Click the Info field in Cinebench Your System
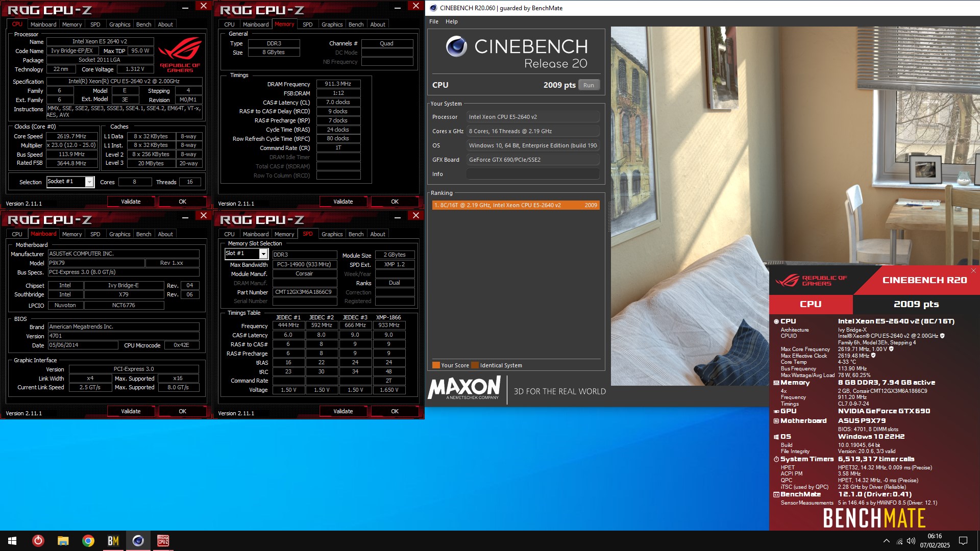The height and width of the screenshot is (551, 980). 533,174
